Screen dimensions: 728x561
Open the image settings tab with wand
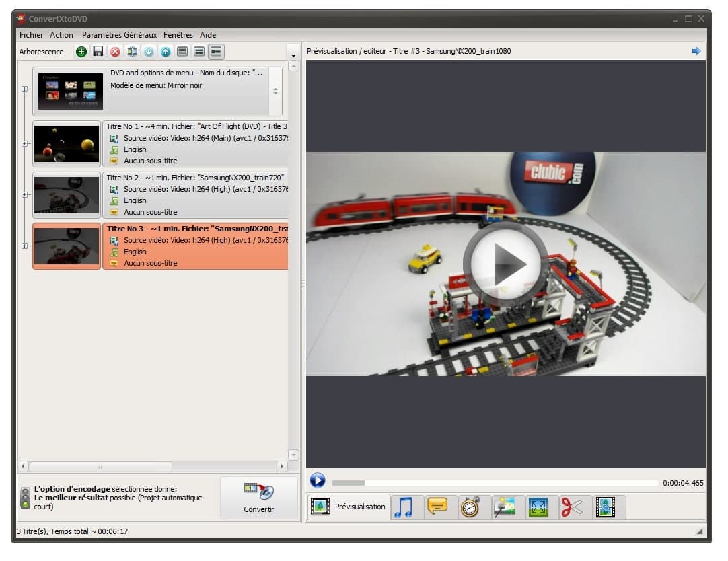pyautogui.click(x=504, y=507)
